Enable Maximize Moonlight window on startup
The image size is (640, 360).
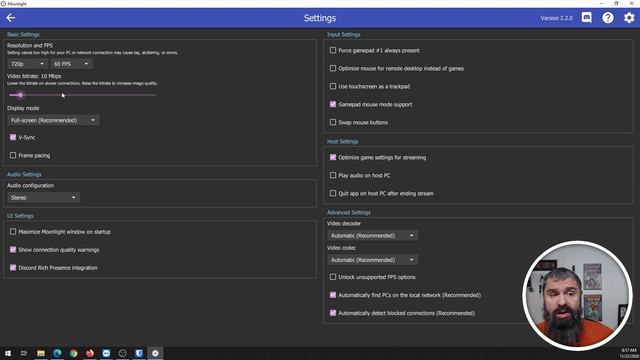coord(13,232)
